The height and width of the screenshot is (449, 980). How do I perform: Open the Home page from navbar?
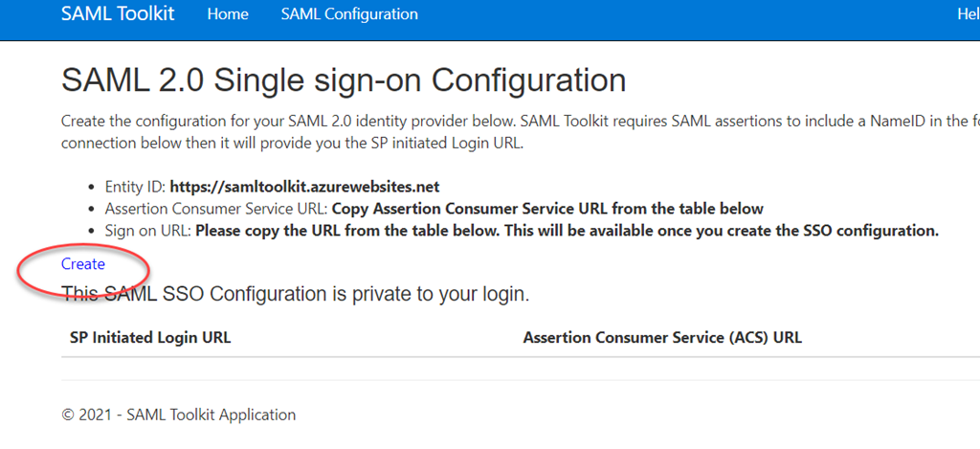pos(228,14)
